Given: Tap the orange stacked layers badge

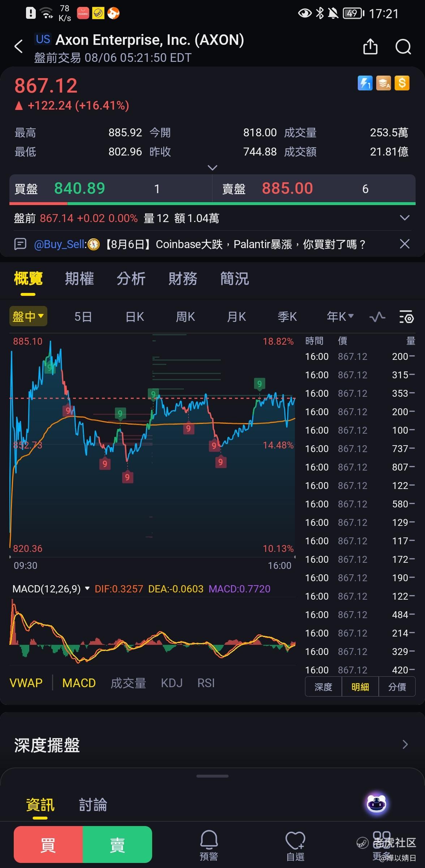Looking at the screenshot, I should click(x=383, y=83).
